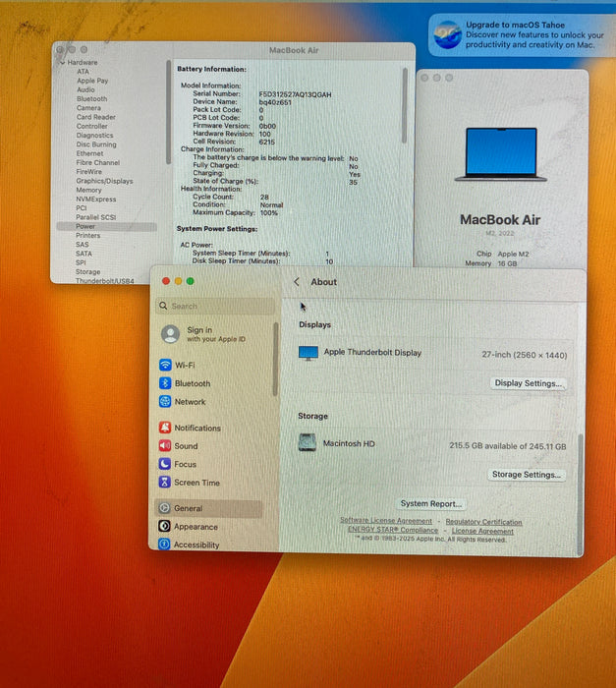Click the Maximum Capacity 100% value
The height and width of the screenshot is (688, 616).
point(268,213)
